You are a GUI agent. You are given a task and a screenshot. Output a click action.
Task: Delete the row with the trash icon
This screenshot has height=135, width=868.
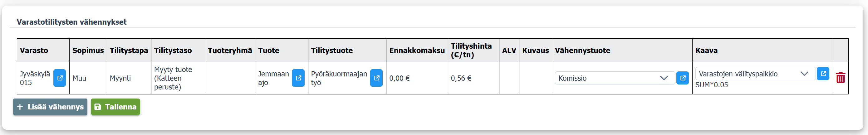pyautogui.click(x=841, y=78)
